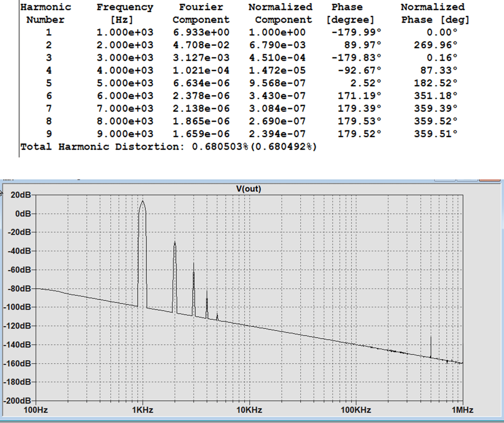Click the 1KHz frequency axis label

[x=142, y=410]
